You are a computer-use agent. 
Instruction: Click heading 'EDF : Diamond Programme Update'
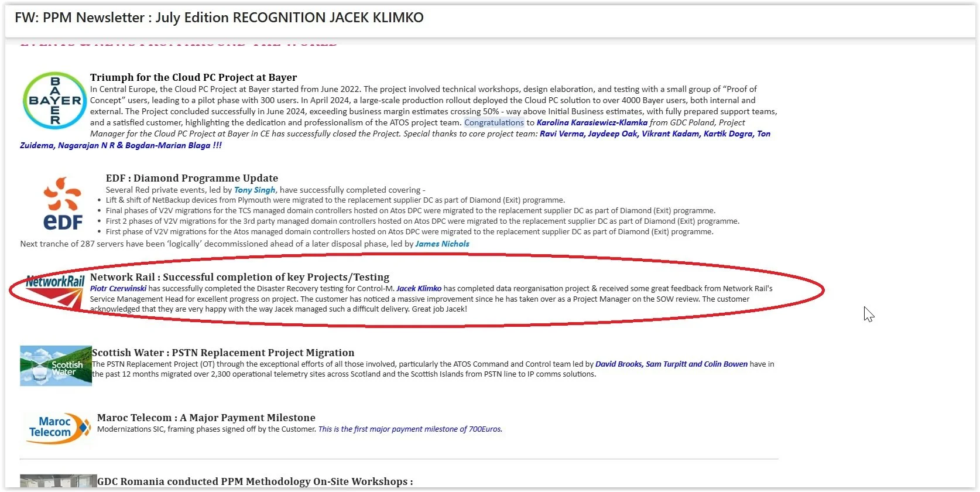(x=192, y=178)
